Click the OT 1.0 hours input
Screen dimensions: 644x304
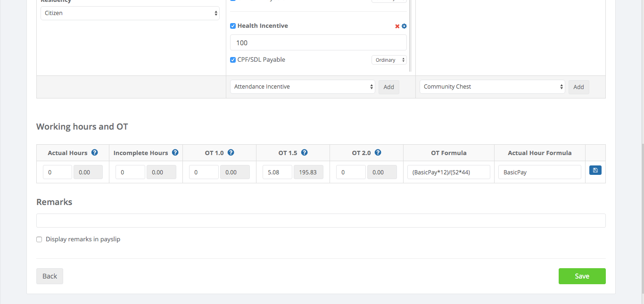[x=204, y=172]
